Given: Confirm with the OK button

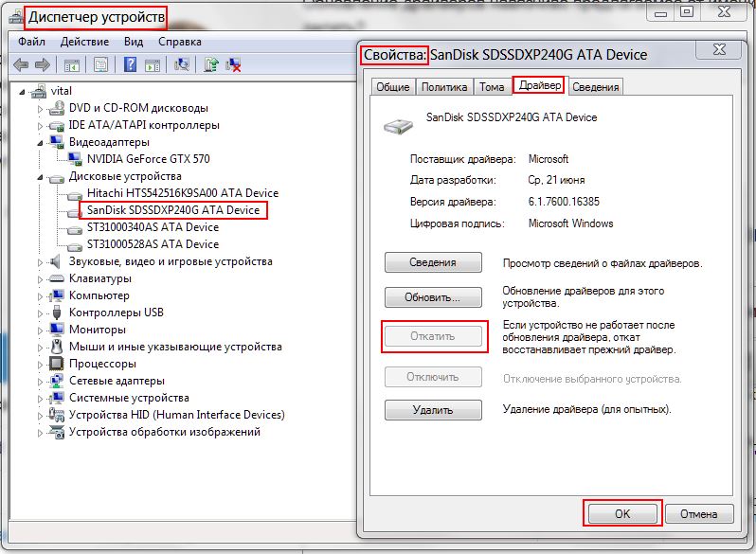Looking at the screenshot, I should (x=622, y=513).
